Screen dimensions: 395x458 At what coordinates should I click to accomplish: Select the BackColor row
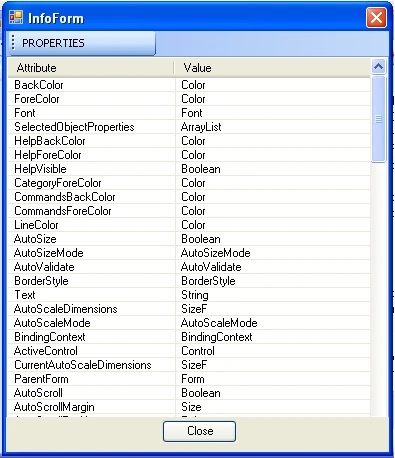click(189, 85)
